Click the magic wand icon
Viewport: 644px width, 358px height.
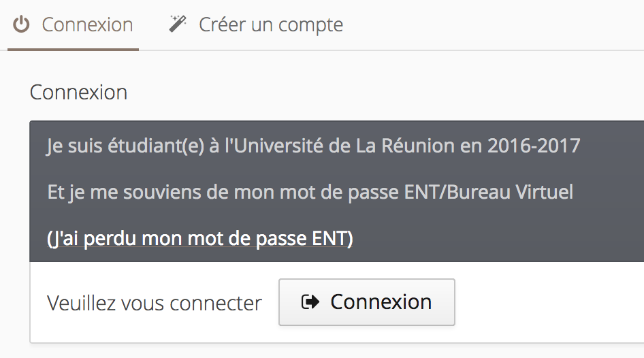(178, 24)
